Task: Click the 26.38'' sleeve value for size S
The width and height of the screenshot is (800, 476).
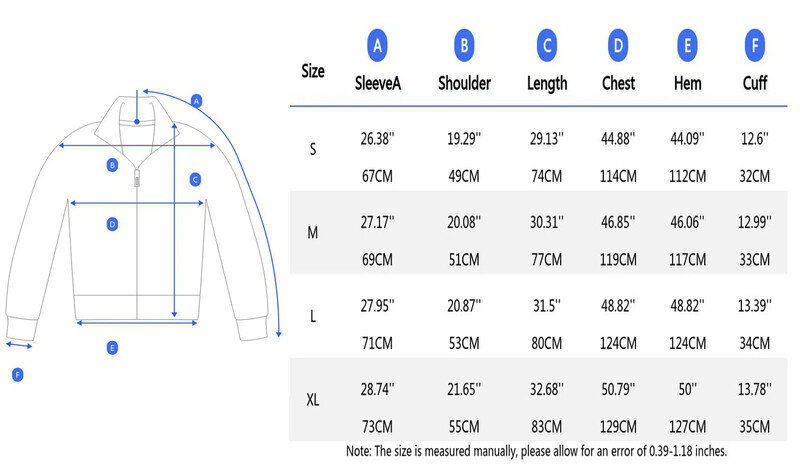Action: coord(377,139)
